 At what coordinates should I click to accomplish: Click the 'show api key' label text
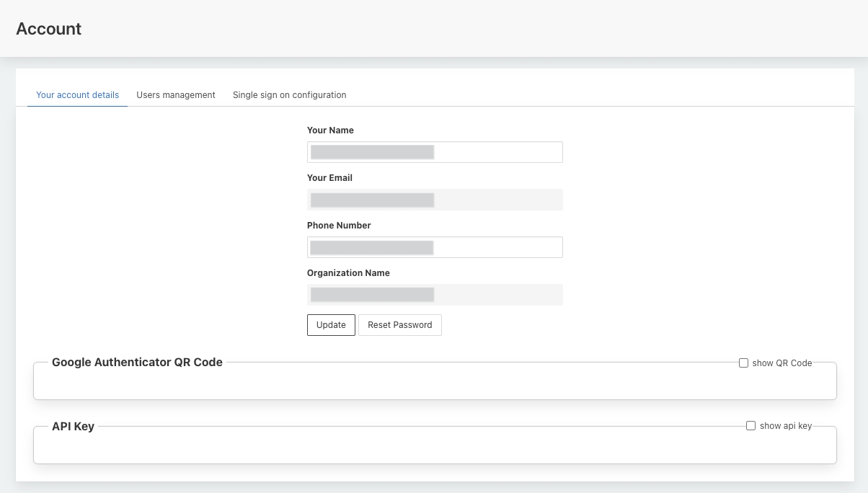point(785,426)
